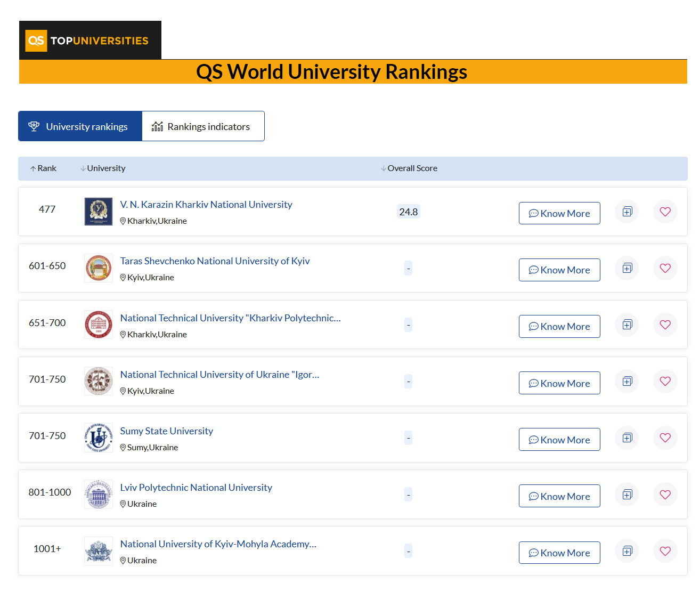This screenshot has width=700, height=591.
Task: Favorite Taras Shevchenko University with heart icon
Action: 665,268
